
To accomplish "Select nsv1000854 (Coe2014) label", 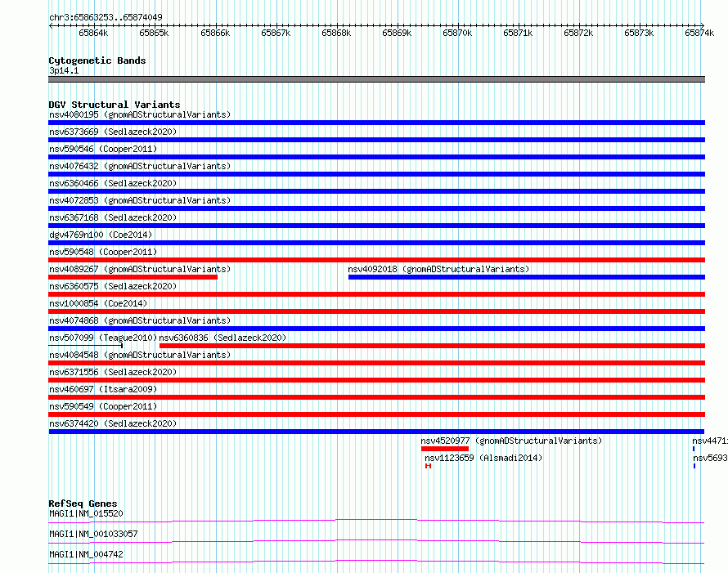I will (98, 303).
